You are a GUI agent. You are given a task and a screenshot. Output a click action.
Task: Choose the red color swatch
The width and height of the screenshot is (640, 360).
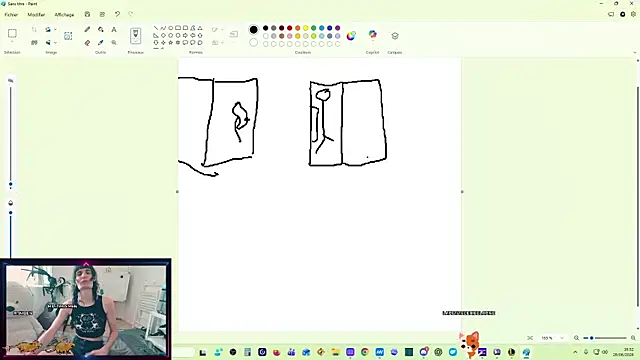coord(289,28)
